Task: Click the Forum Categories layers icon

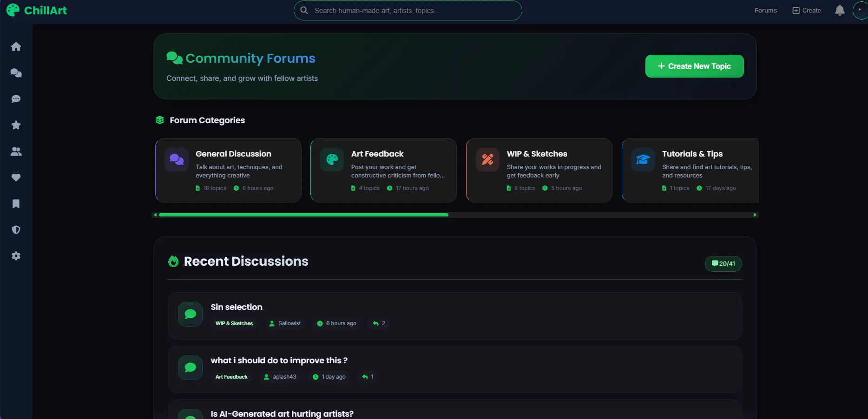Action: tap(160, 120)
